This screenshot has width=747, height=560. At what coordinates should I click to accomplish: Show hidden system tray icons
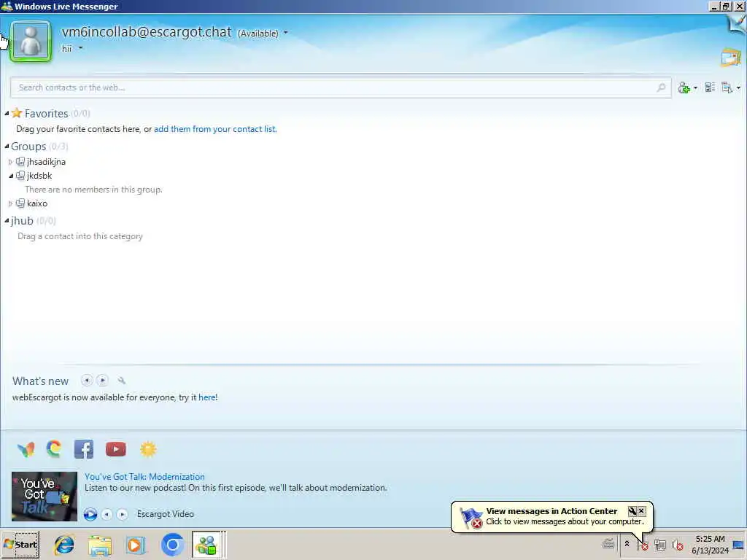(627, 544)
